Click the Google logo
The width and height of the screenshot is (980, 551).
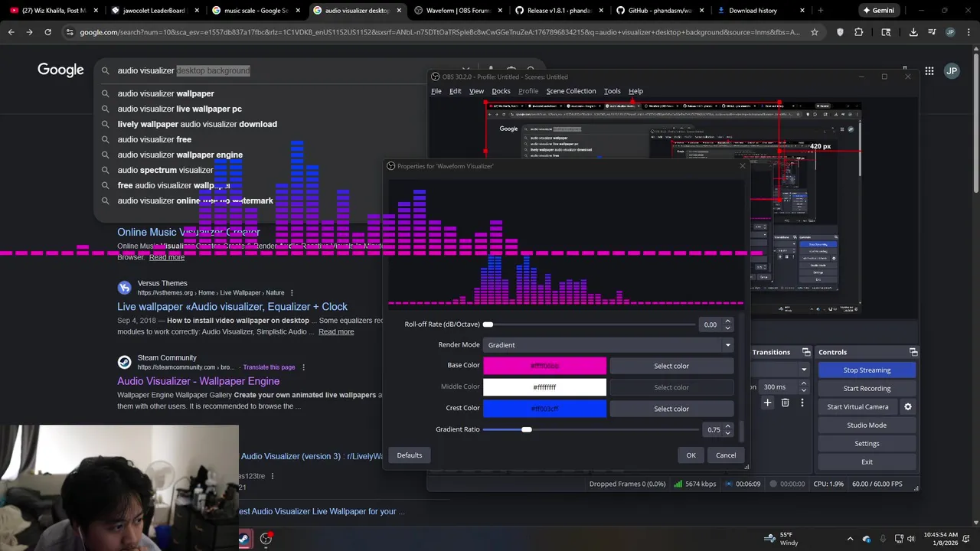60,70
